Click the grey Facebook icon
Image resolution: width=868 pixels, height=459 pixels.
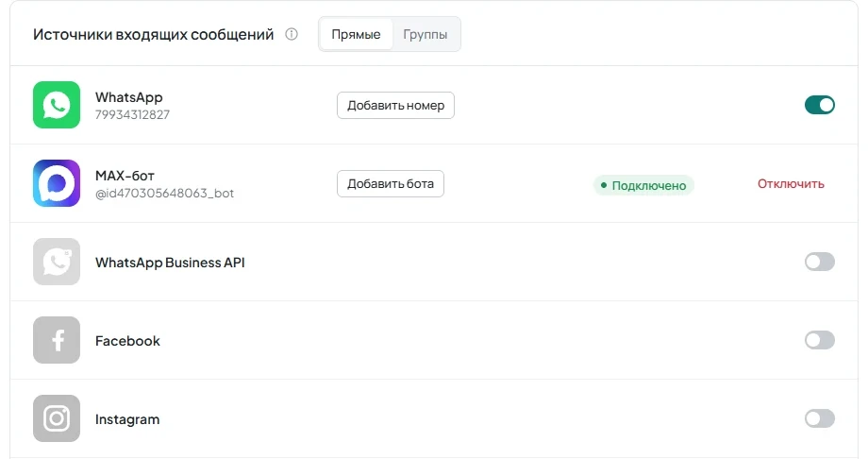click(x=57, y=340)
